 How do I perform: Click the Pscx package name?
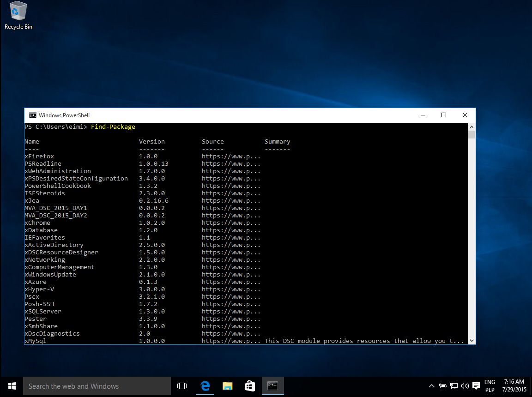(x=32, y=297)
